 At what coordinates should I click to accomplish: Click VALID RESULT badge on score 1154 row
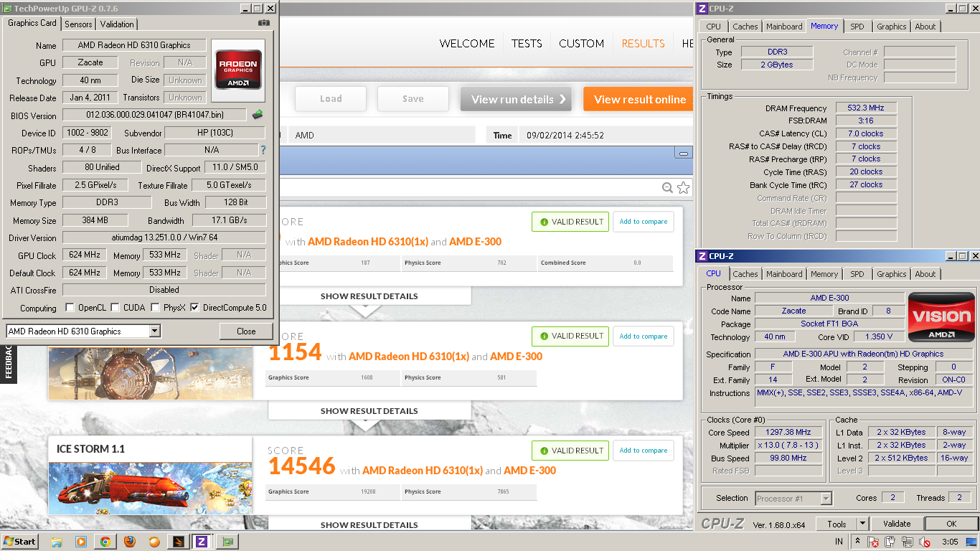(570, 336)
